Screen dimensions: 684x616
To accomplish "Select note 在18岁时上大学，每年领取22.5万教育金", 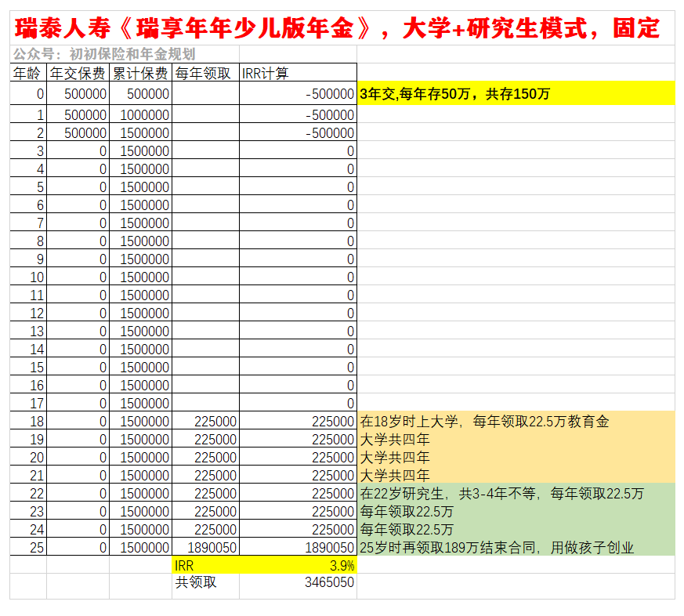I will click(516, 420).
